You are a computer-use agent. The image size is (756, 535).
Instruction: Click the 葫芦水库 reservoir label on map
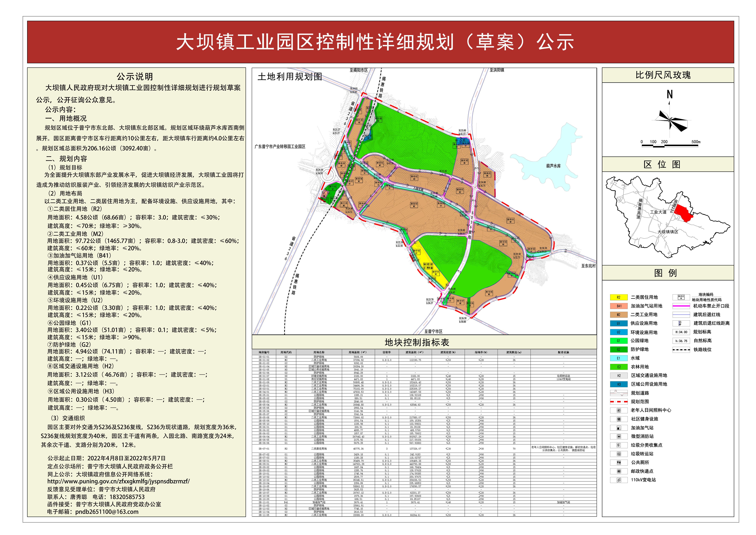tap(553, 166)
